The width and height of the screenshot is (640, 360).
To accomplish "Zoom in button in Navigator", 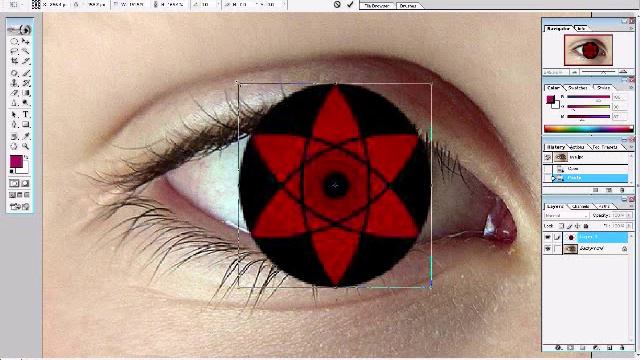I will [x=623, y=72].
